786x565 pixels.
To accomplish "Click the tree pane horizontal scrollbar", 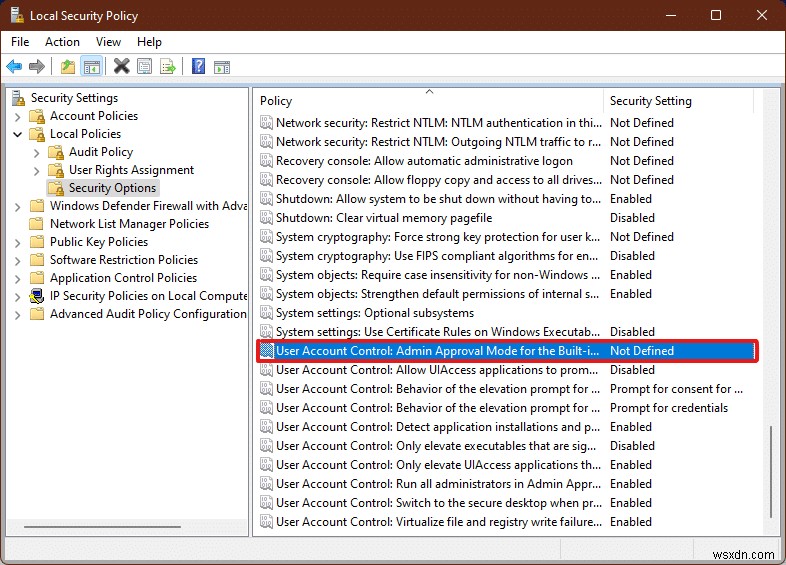I will pos(102,527).
